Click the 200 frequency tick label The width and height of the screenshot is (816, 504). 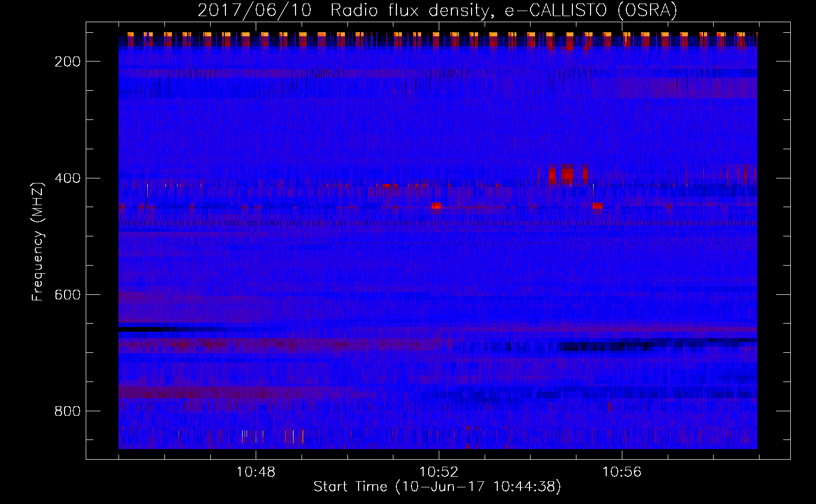coord(68,61)
